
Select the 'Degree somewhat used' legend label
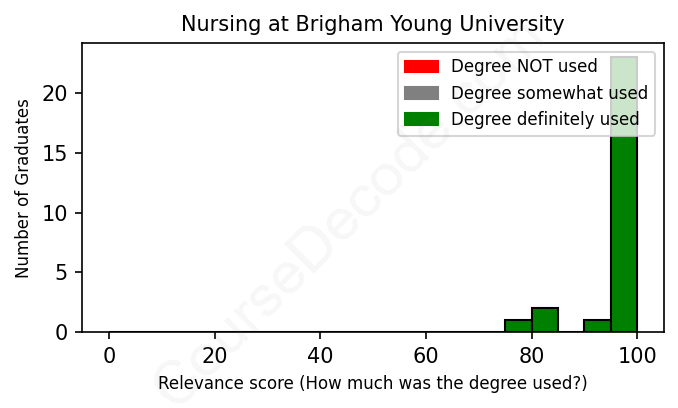tap(549, 93)
